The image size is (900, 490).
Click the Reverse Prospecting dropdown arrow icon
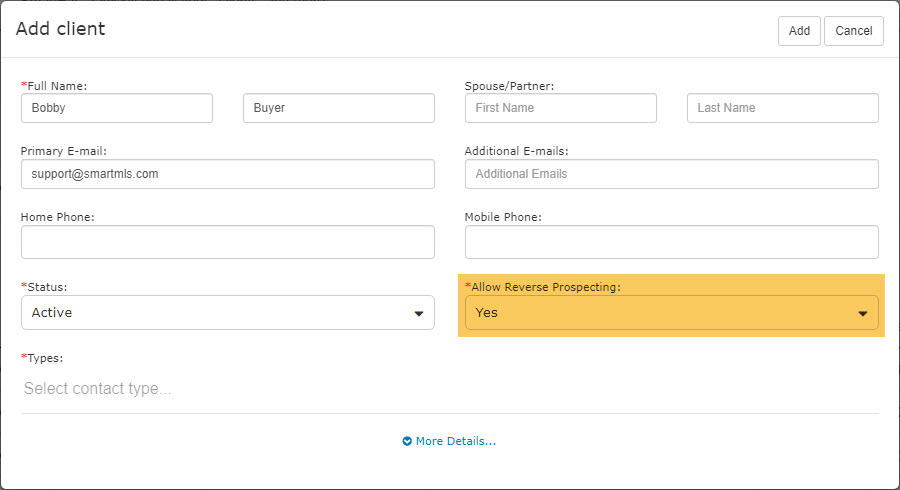[x=863, y=313]
